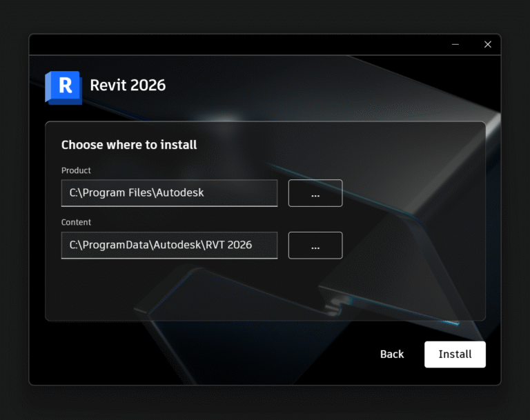Click the dark backdrop outside the installer window

[x=14, y=207]
